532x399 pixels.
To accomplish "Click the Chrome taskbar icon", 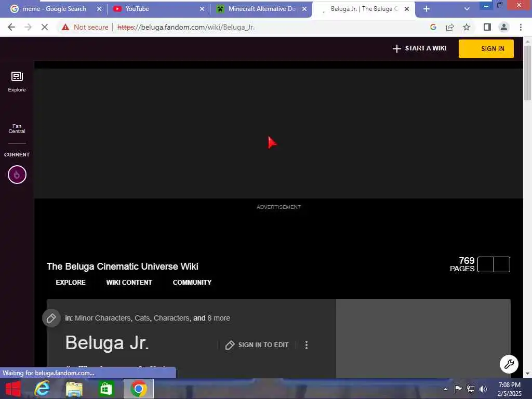I will (x=138, y=389).
